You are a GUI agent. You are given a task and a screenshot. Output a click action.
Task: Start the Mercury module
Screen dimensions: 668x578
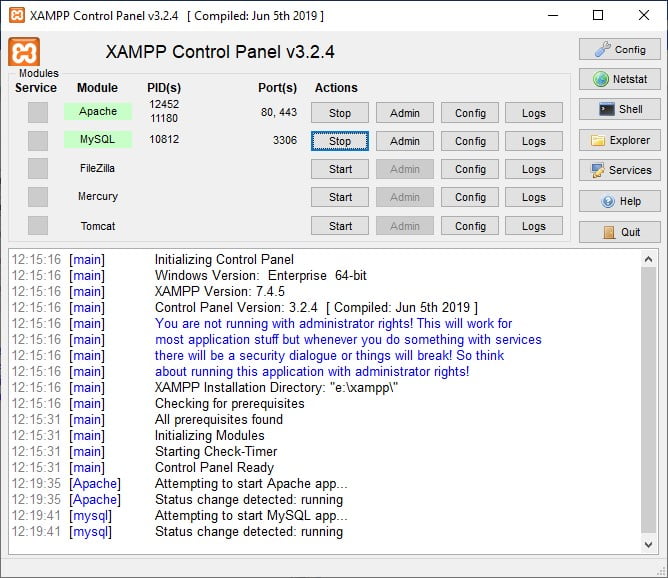point(340,197)
